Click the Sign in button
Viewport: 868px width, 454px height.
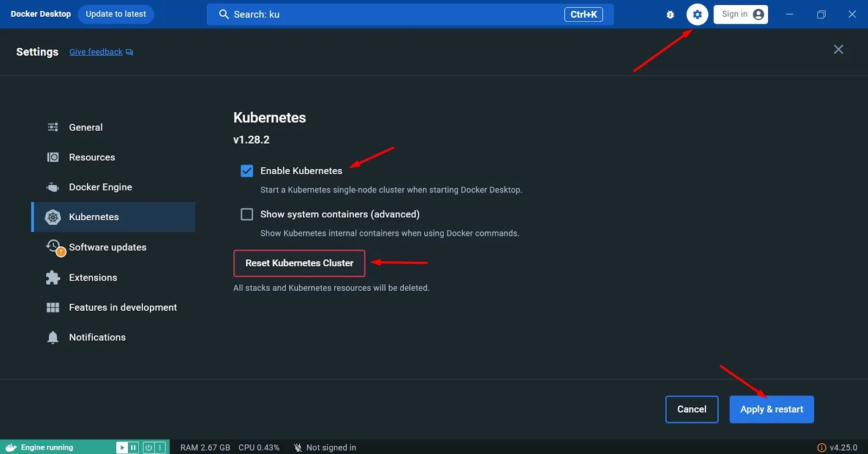[x=741, y=15]
